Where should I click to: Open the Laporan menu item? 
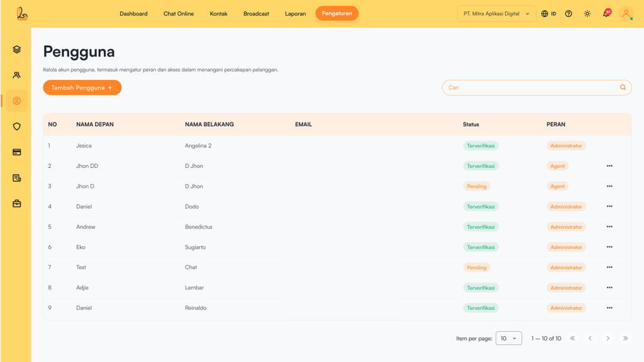point(295,14)
